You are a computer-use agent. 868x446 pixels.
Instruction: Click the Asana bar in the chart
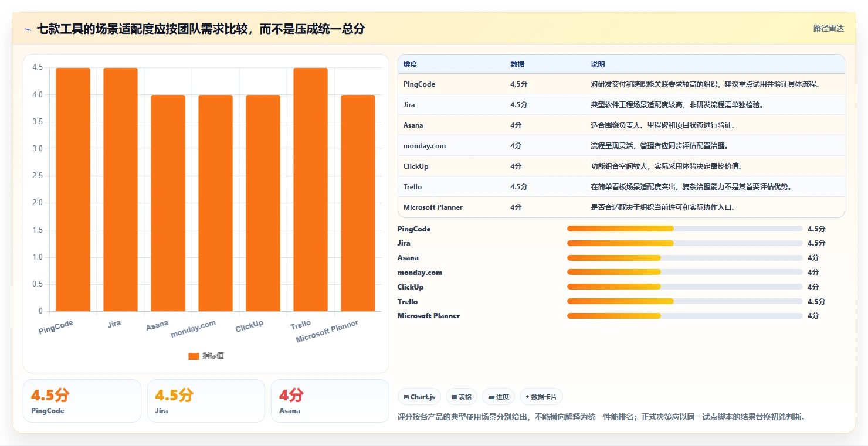click(168, 203)
